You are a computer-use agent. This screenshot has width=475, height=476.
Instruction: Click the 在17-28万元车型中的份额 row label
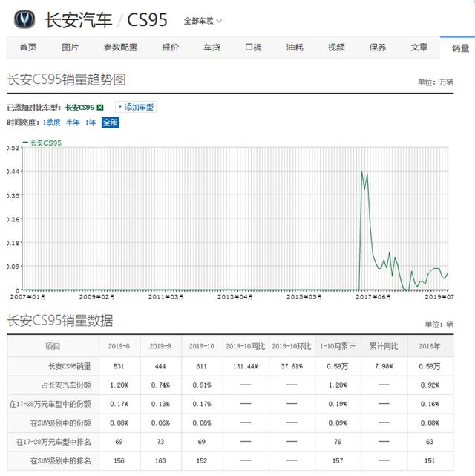pyautogui.click(x=50, y=404)
